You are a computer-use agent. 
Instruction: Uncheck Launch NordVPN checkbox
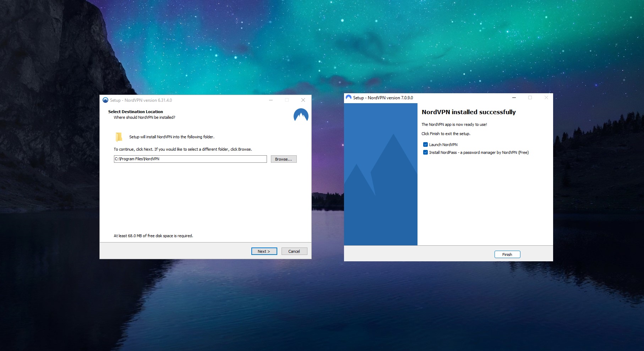coord(425,145)
